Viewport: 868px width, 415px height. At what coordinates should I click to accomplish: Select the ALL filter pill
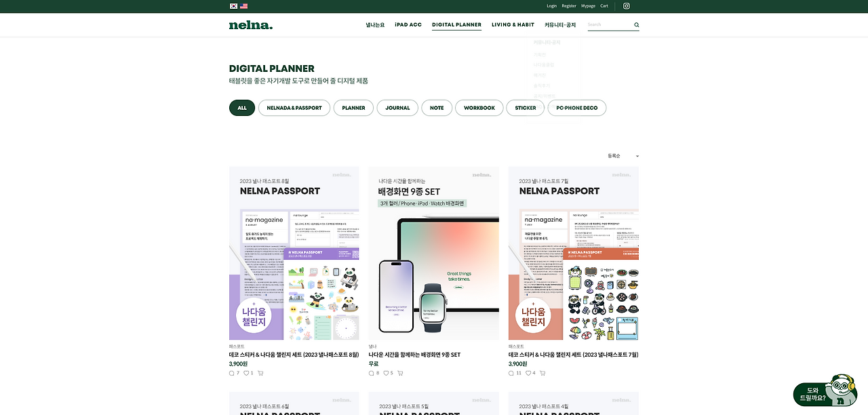coord(242,108)
